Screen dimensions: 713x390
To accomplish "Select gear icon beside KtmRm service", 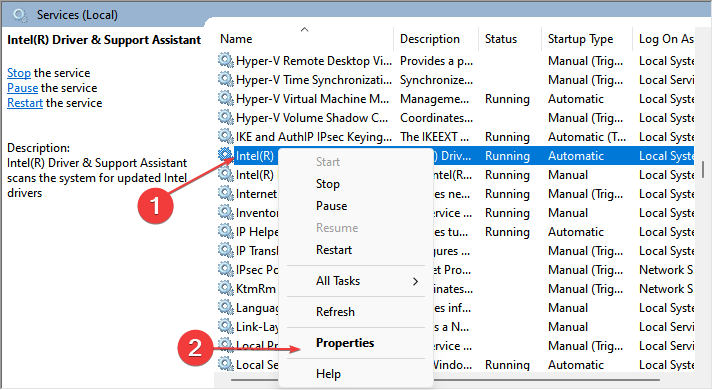I will click(x=225, y=288).
